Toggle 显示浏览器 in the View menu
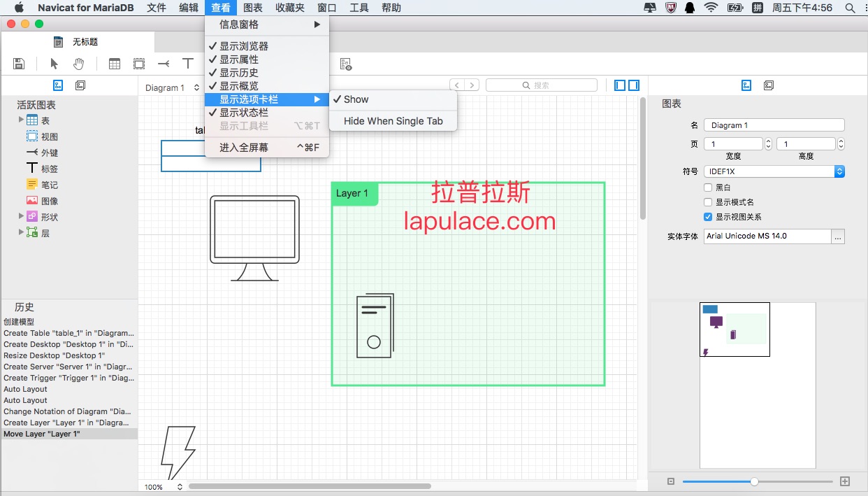868x496 pixels. click(267, 46)
